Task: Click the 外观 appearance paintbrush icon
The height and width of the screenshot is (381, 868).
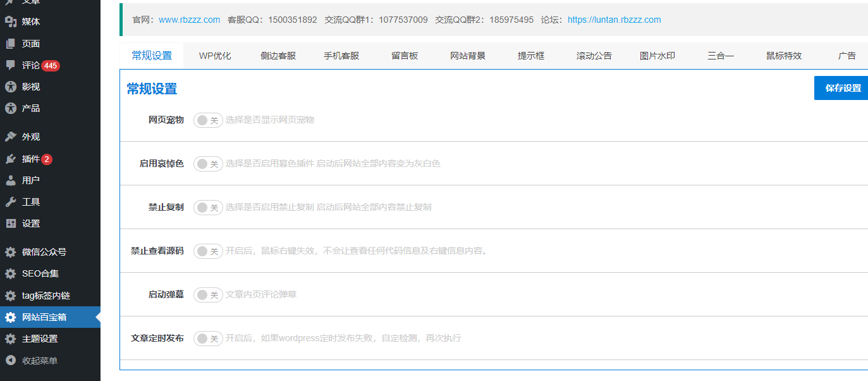Action: [11, 137]
